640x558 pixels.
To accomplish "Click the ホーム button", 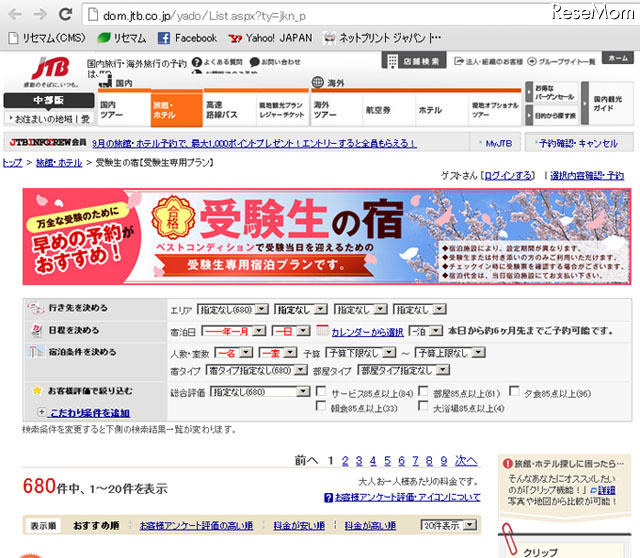I will pyautogui.click(x=618, y=58).
